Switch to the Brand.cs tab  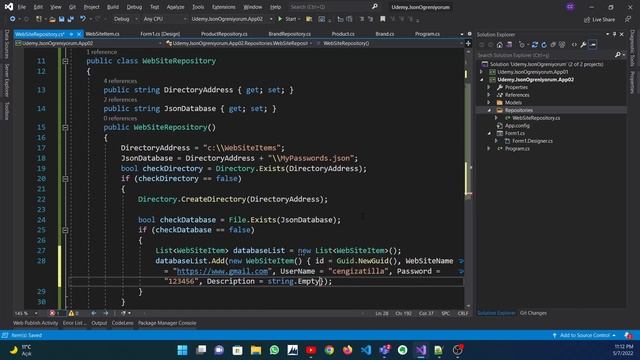click(x=384, y=34)
